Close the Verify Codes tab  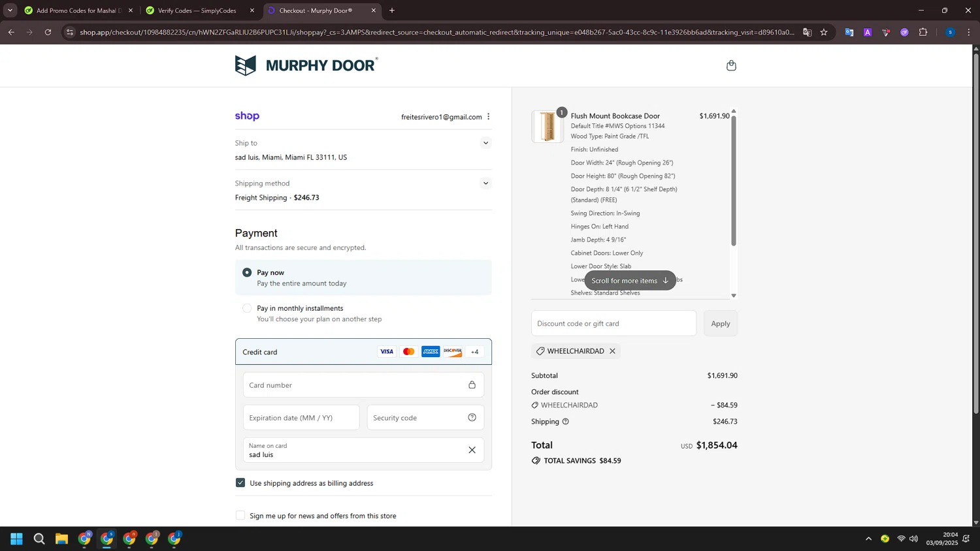coord(252,10)
